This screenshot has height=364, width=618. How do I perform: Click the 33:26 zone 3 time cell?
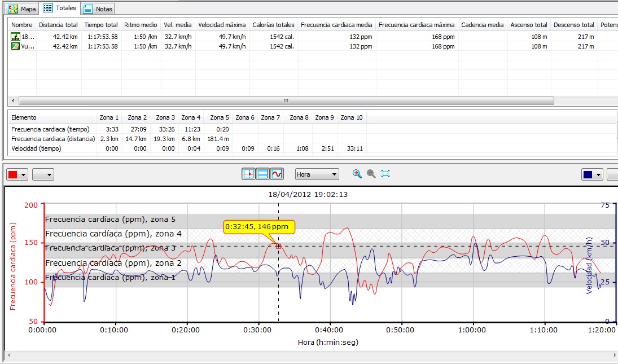click(x=166, y=129)
